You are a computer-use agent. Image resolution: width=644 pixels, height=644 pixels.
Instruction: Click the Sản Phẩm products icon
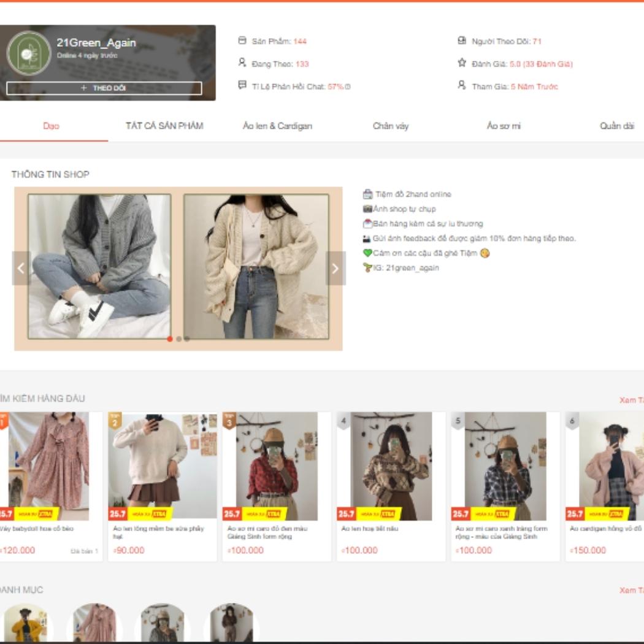(242, 40)
